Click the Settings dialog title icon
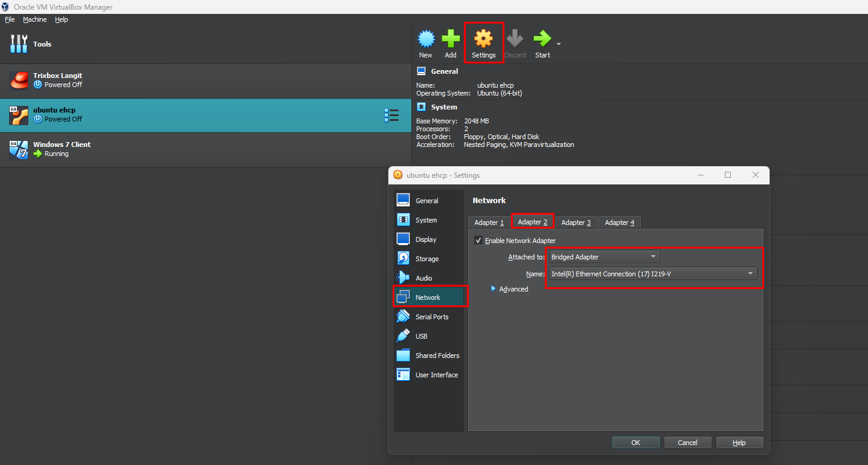868x465 pixels. 398,175
